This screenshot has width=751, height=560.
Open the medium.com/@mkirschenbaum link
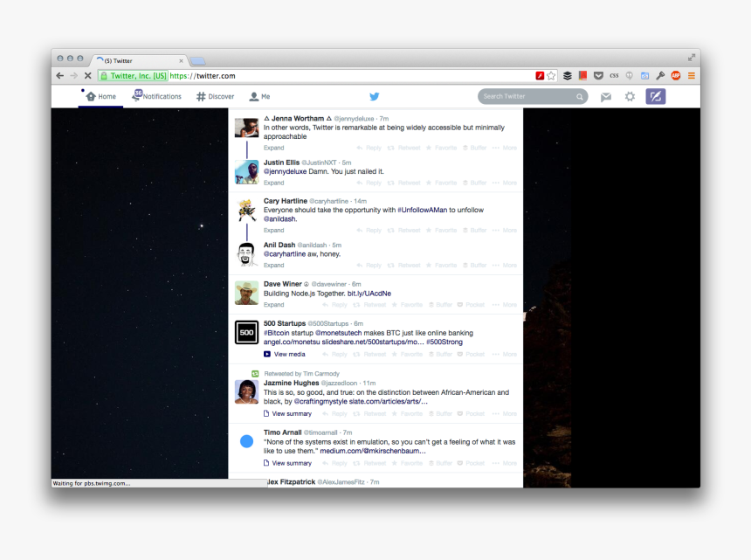[x=373, y=451]
